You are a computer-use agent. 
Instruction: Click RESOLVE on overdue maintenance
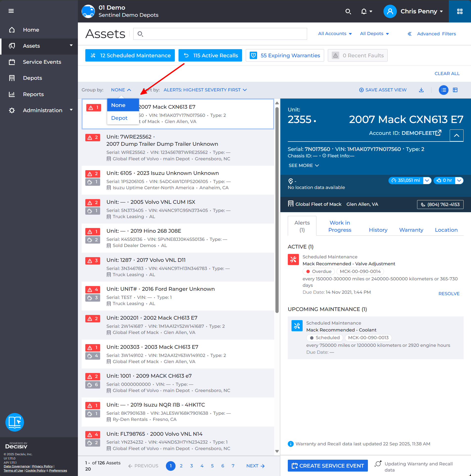449,294
